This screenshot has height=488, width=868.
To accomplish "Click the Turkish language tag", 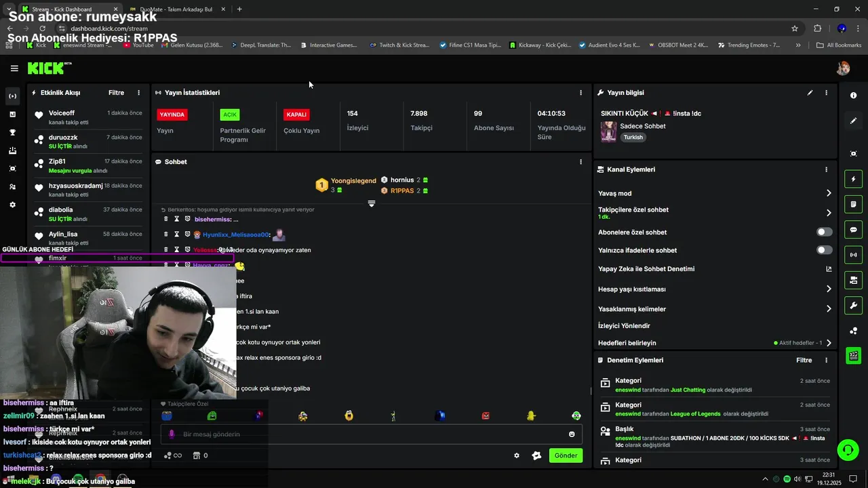I will tap(633, 137).
